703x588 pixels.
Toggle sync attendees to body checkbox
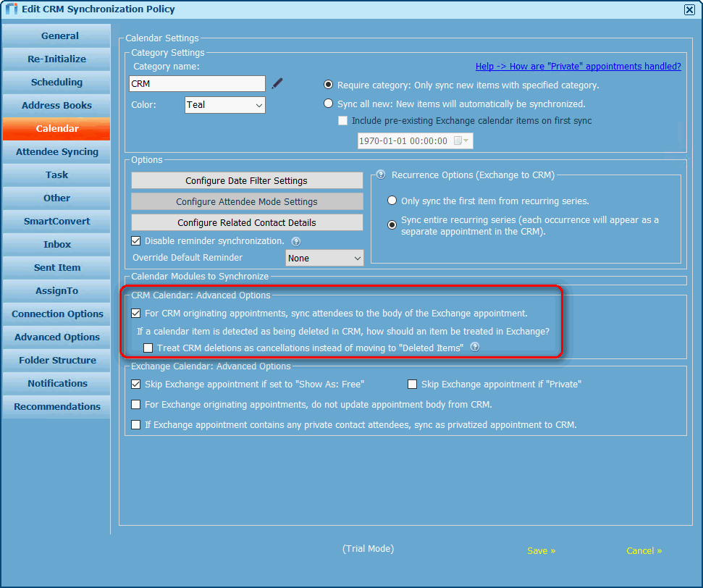click(x=136, y=313)
